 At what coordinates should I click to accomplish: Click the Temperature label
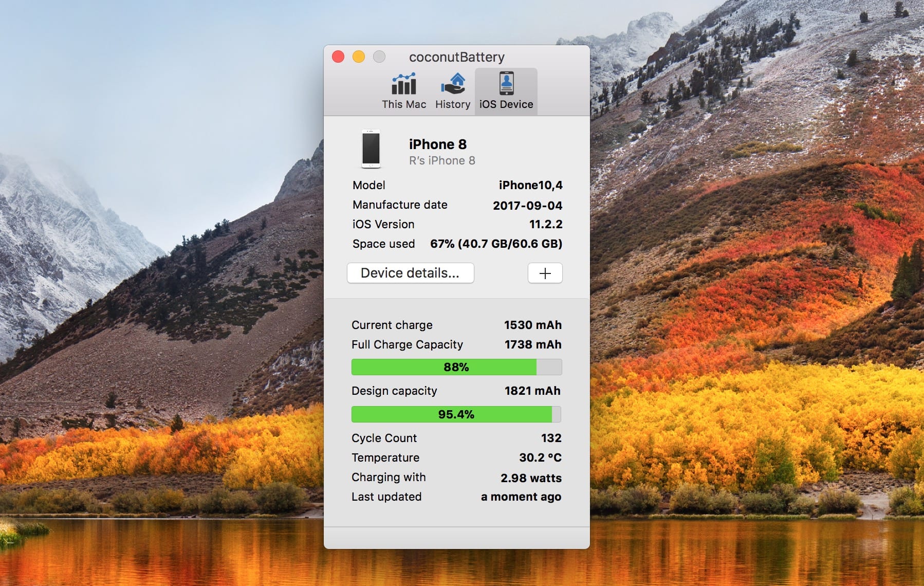coord(385,457)
